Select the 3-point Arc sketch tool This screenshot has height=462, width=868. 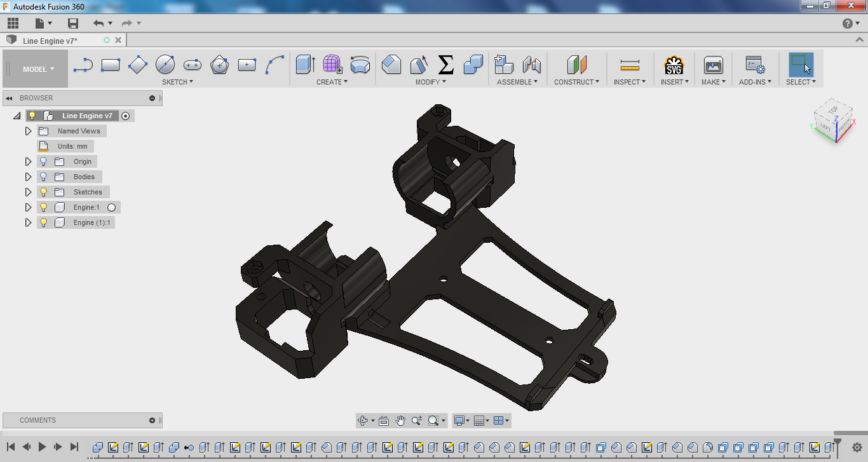pos(275,65)
